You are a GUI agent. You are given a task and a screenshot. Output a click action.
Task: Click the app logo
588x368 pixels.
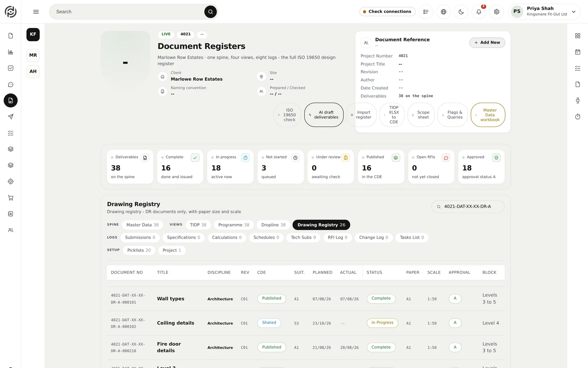coord(11,12)
